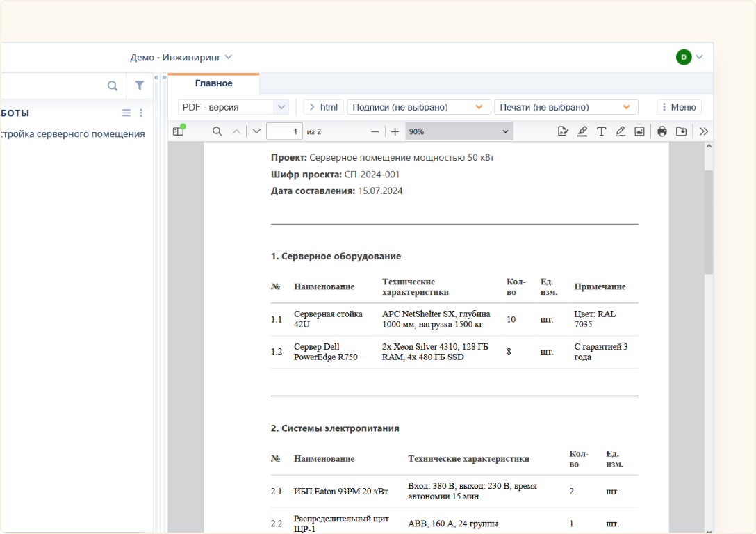Select the Add image annotation tool
The image size is (756, 534).
point(639,131)
